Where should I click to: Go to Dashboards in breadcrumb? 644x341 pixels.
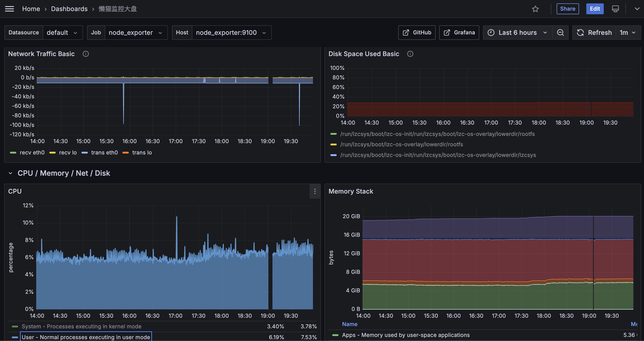(69, 9)
